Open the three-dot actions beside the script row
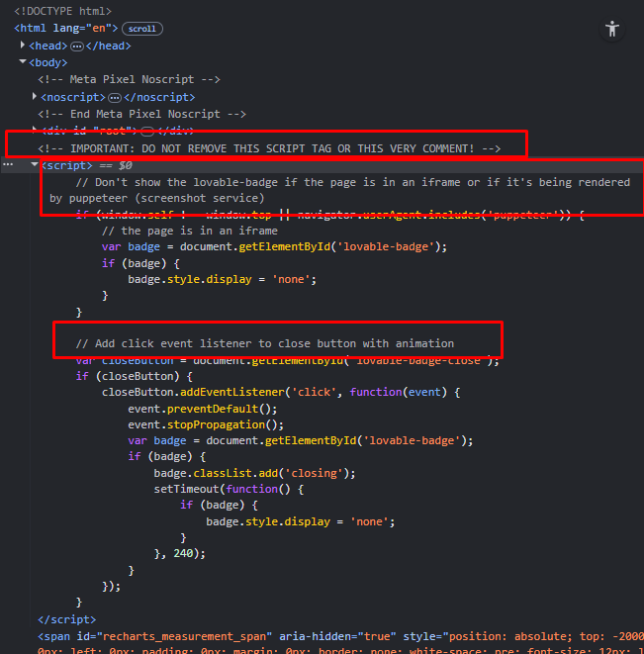Screen dimensions: 644x654 8,165
